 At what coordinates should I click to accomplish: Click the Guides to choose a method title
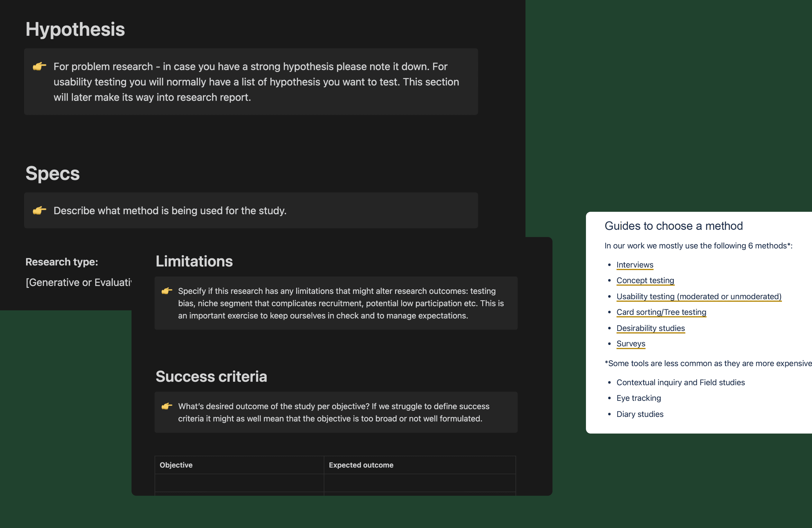[x=673, y=226]
